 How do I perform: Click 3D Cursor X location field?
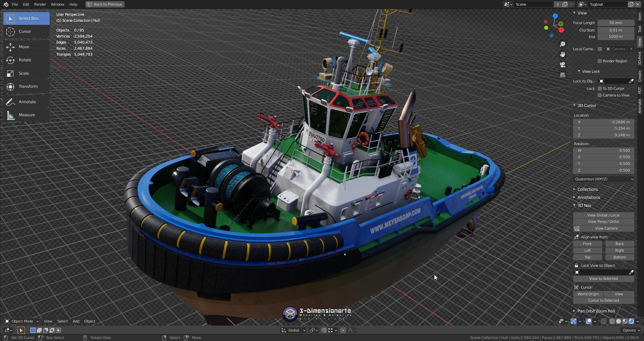[604, 122]
